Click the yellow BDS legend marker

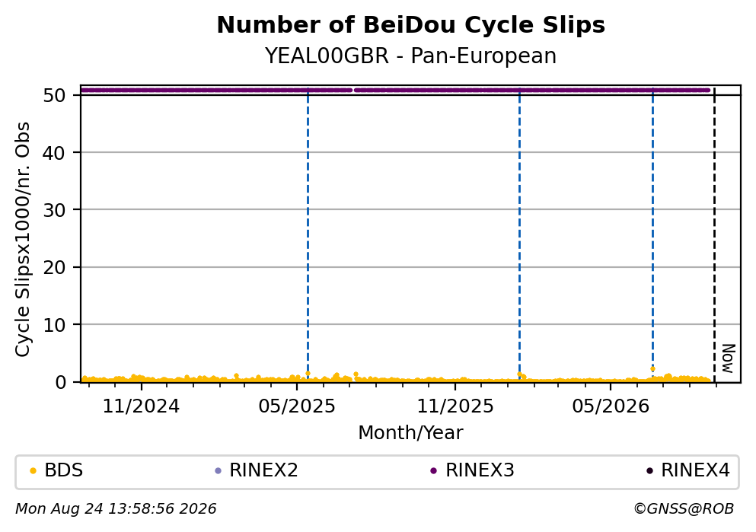[33, 471]
